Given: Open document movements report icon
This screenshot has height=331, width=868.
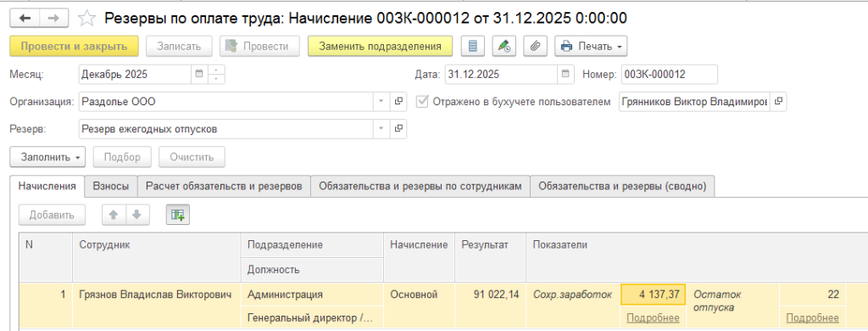Looking at the screenshot, I should pos(472,47).
